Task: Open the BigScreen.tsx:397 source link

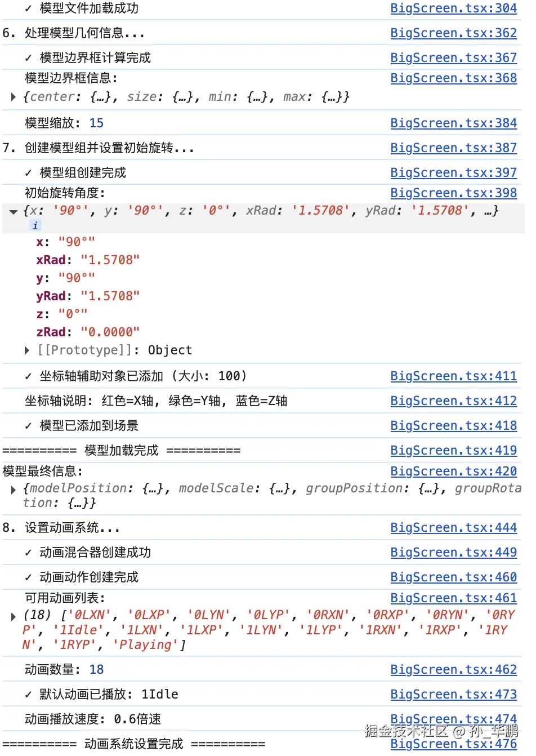Action: (453, 172)
